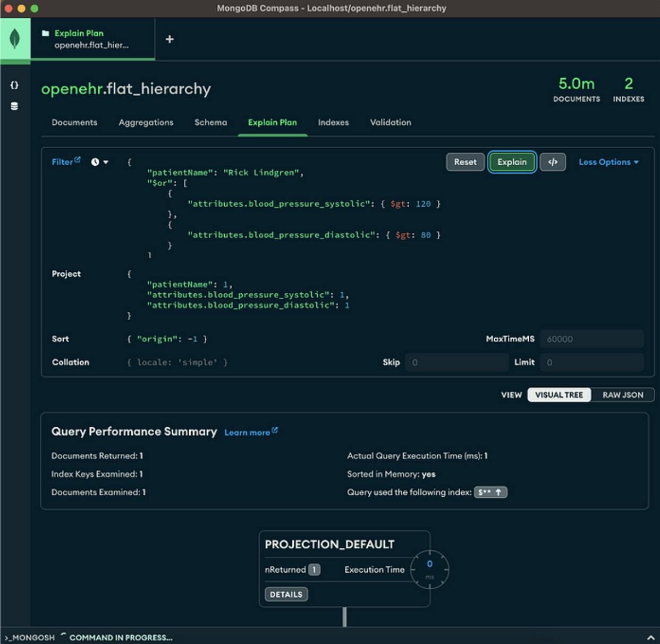This screenshot has width=660, height=644.
Task: Open the Indexes tab
Action: 333,122
